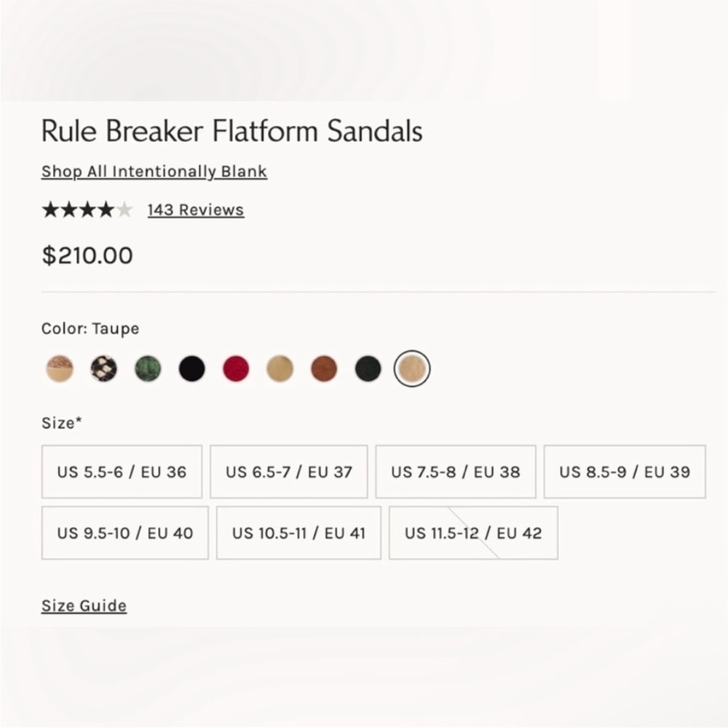Select size US 5.5-6 / EU 36
The image size is (728, 728).
[122, 472]
